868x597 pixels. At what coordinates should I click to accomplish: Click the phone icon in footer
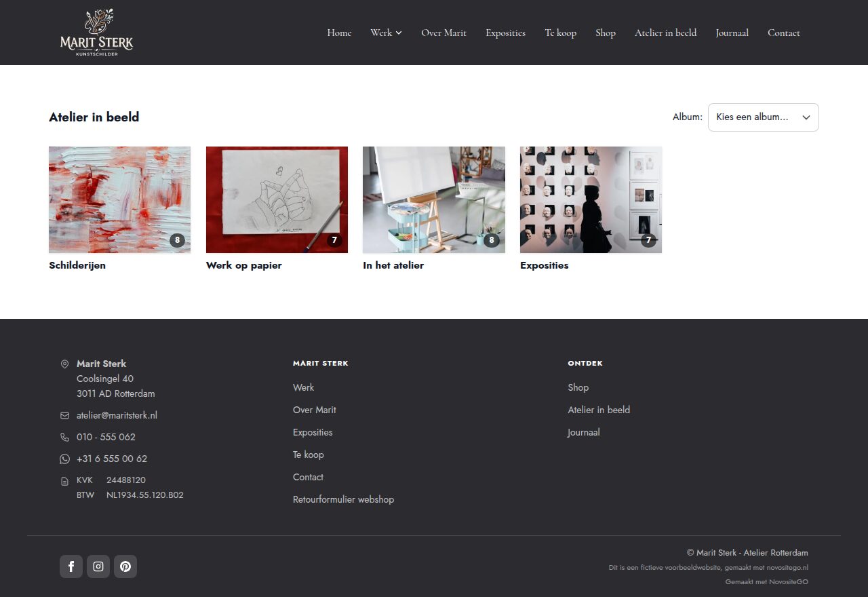click(64, 437)
